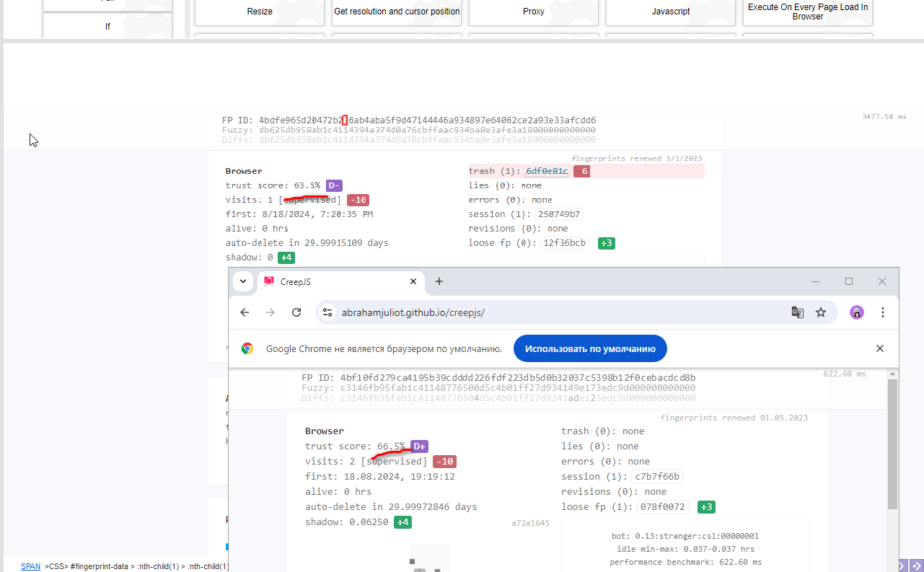Close the CreepJS tab
The height and width of the screenshot is (572, 924).
point(413,281)
